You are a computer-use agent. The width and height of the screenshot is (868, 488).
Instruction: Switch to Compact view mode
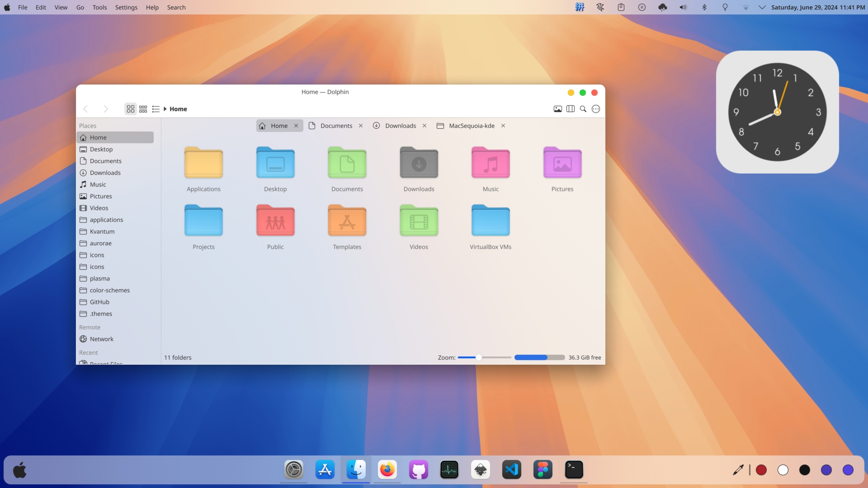(143, 109)
